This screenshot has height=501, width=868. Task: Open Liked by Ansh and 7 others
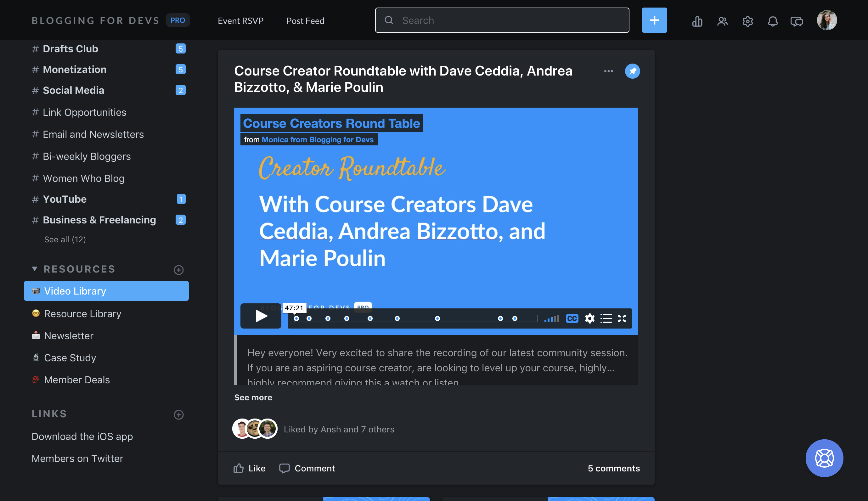tap(339, 430)
